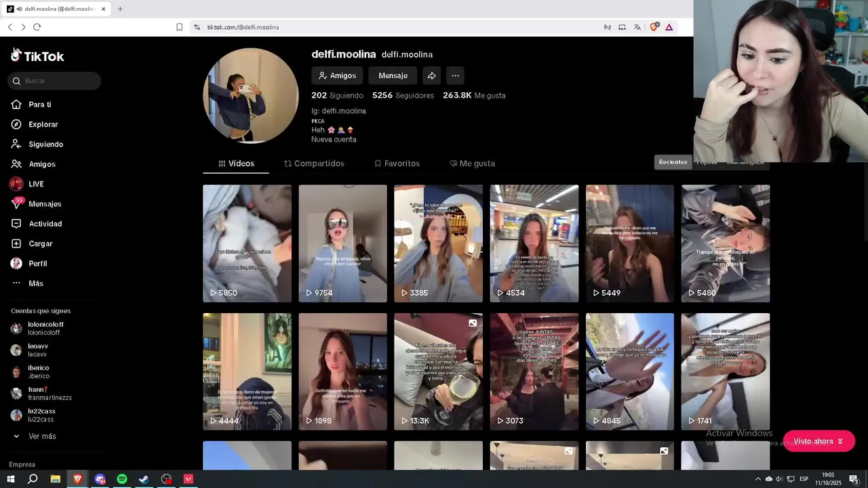Open your Perfil from the sidebar
The width and height of the screenshot is (868, 488).
[x=38, y=264]
